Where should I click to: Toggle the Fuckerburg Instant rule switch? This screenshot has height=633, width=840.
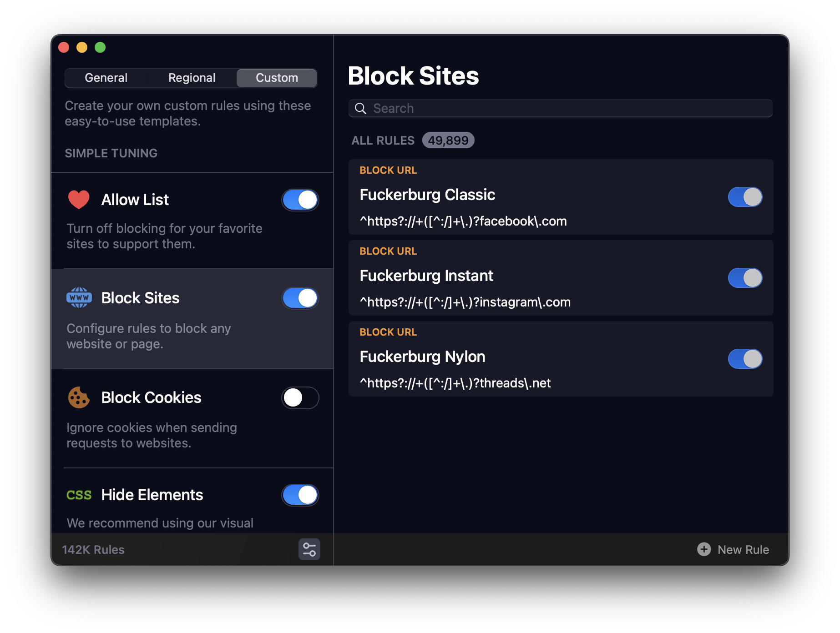745,278
